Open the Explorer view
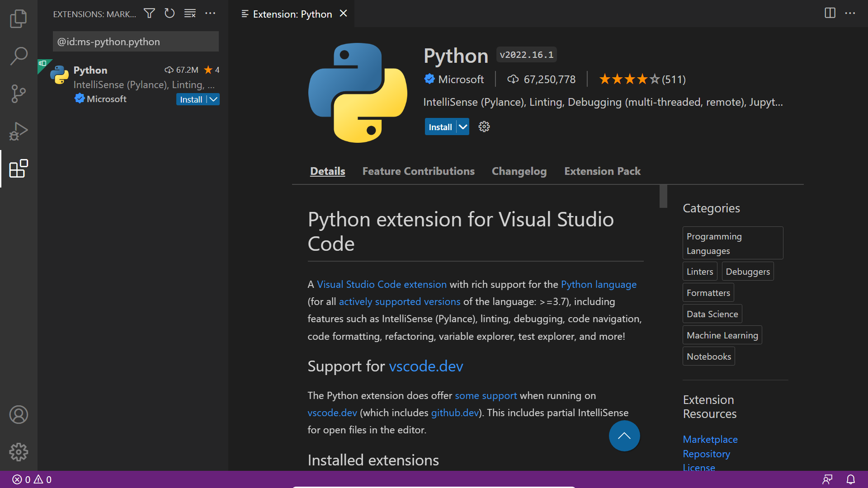This screenshot has width=868, height=488. pos(18,19)
